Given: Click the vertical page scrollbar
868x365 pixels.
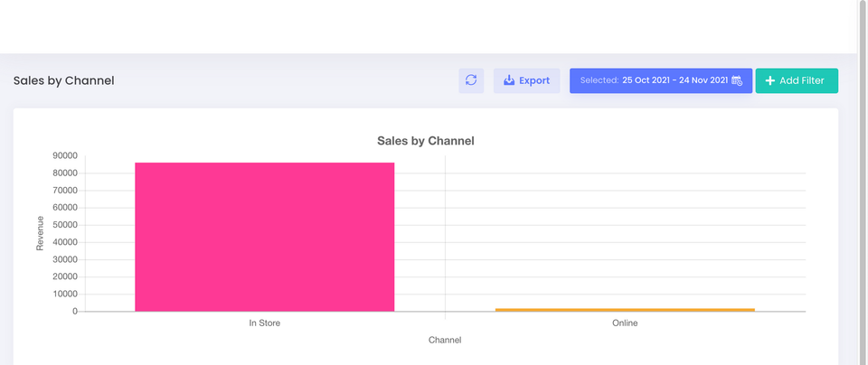Looking at the screenshot, I should [863, 182].
